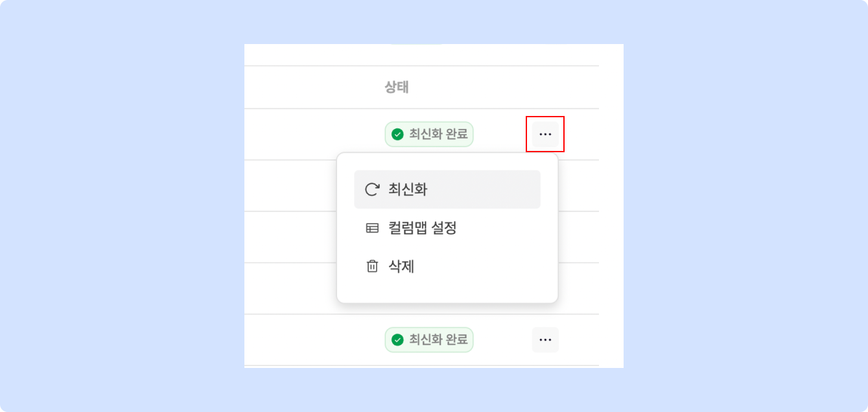Click the 상태 column header
The height and width of the screenshot is (412, 868).
pos(397,87)
